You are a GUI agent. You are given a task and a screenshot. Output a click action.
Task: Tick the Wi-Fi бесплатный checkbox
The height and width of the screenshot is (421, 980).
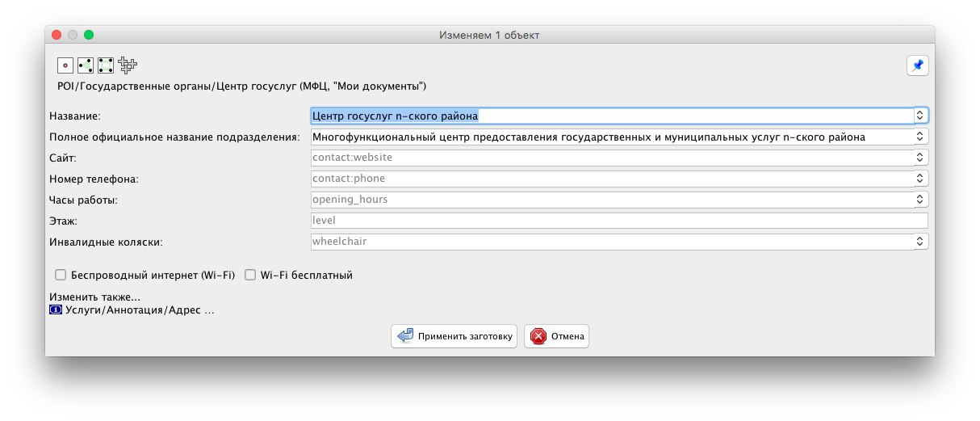(250, 275)
